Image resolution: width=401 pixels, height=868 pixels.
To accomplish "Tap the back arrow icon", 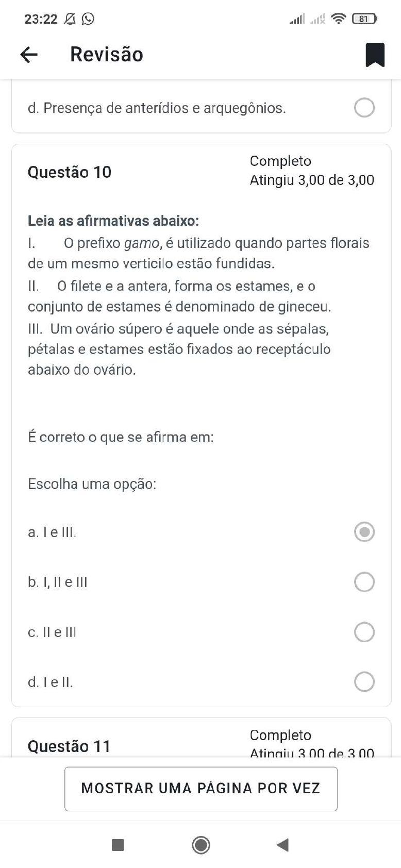I will (x=29, y=55).
